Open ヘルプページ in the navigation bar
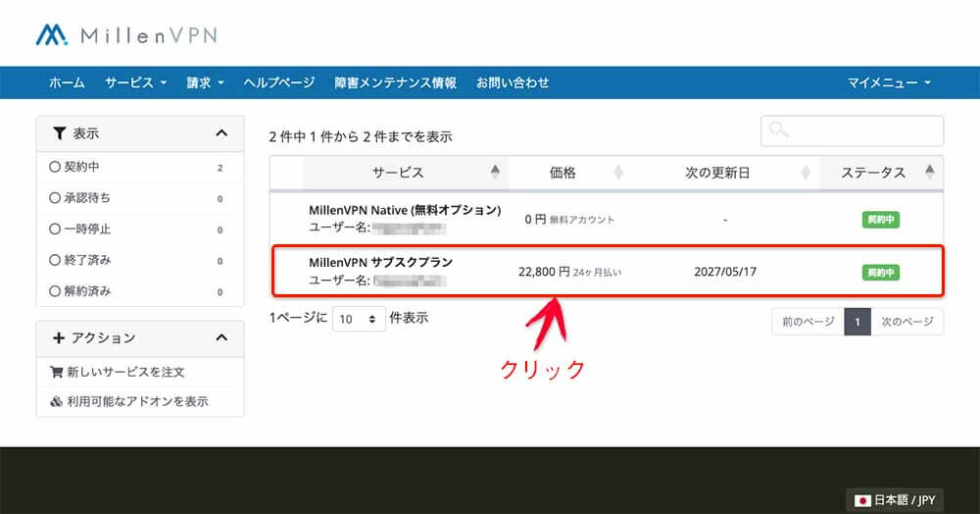Screen dimensions: 980x514 pyautogui.click(x=278, y=82)
